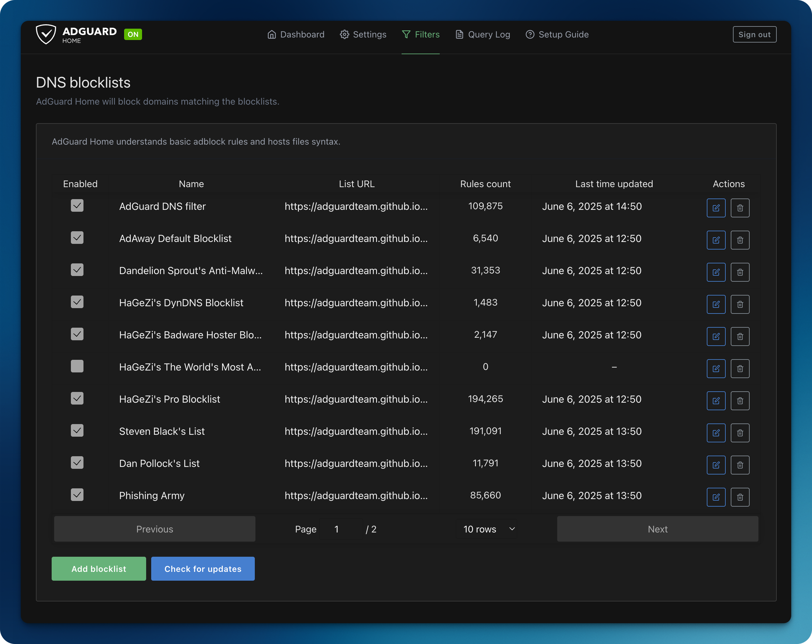Sort by the Enabled column header
812x644 pixels.
click(x=80, y=184)
